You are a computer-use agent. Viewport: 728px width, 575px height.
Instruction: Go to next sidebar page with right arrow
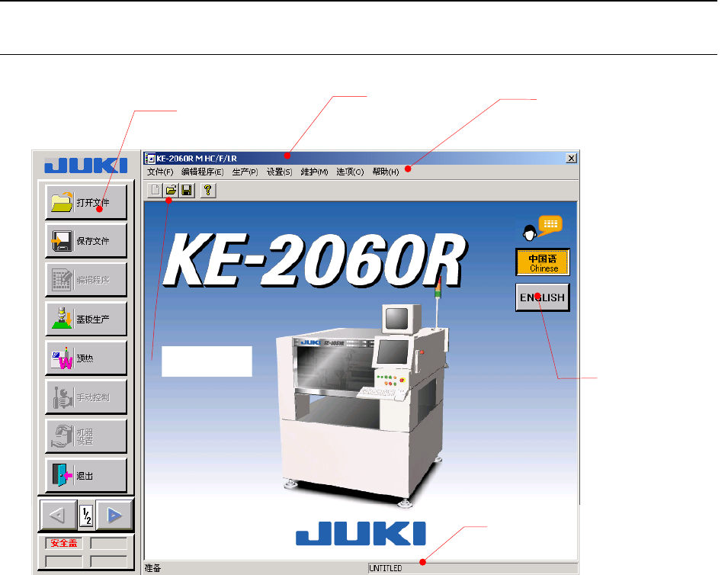click(x=114, y=515)
